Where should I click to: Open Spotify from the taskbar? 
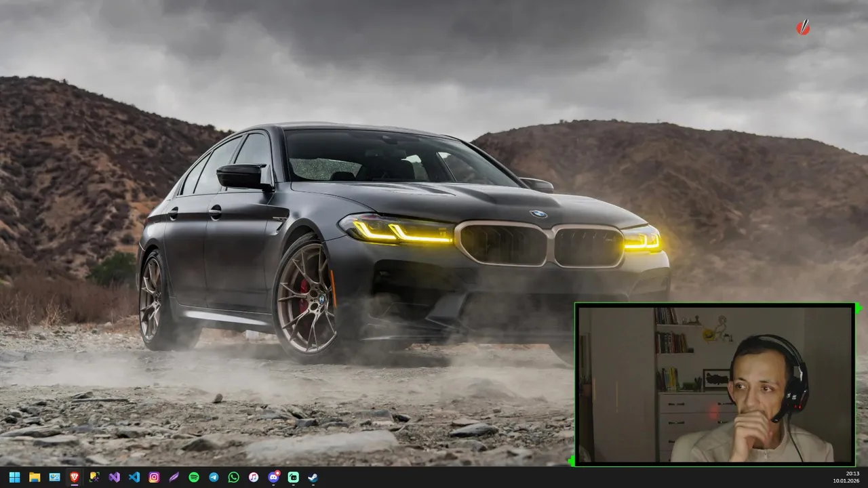click(194, 477)
